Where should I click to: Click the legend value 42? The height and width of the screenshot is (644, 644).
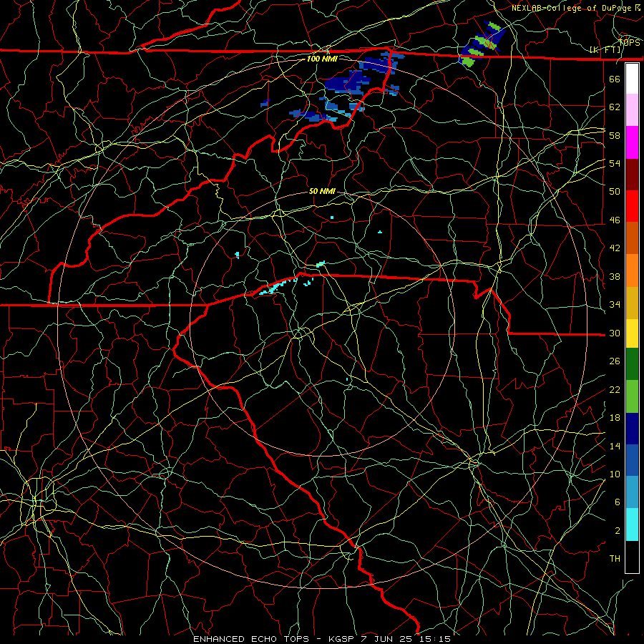(615, 248)
